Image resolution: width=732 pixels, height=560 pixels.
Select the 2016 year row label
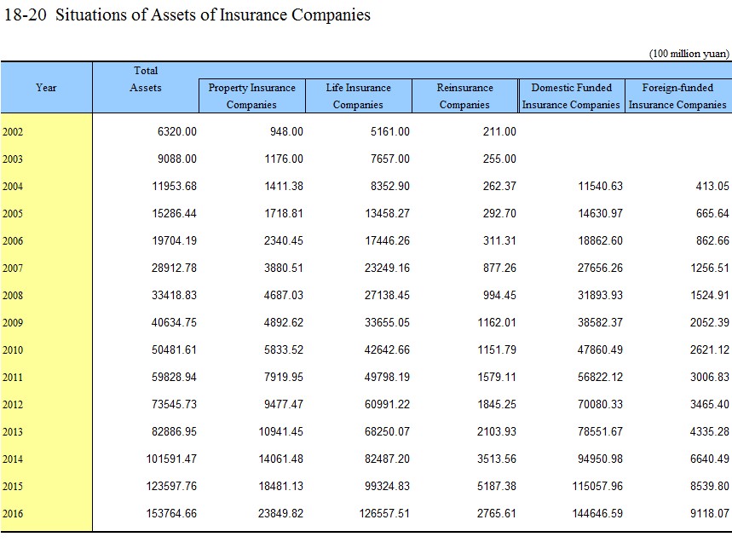pos(14,514)
